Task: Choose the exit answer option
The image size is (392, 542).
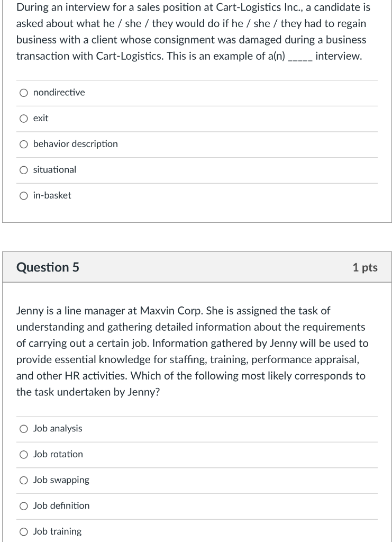Action: click(23, 119)
